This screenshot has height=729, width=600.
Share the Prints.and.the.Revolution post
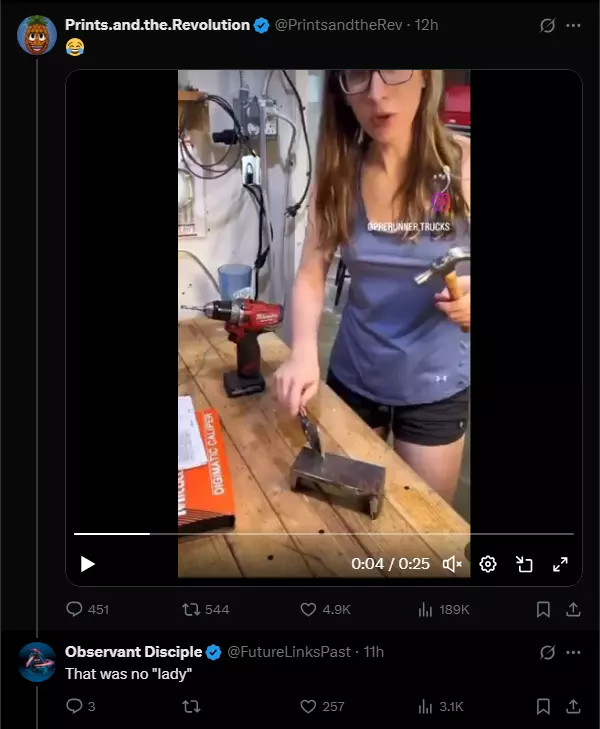(x=573, y=609)
